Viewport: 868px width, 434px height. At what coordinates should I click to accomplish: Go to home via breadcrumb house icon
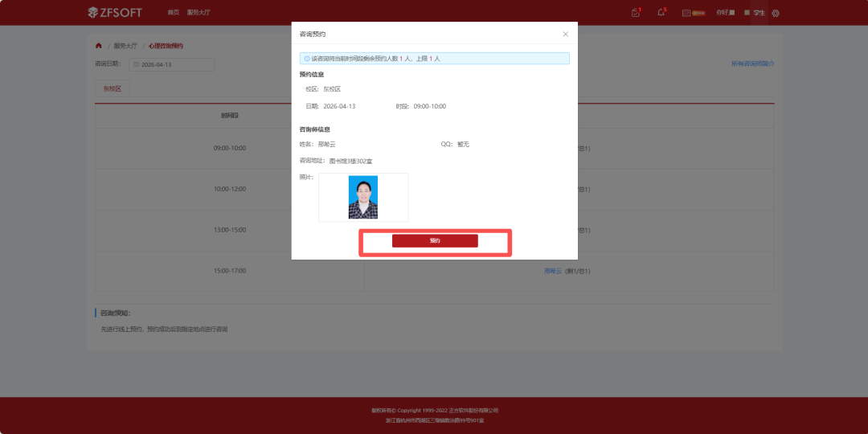(99, 45)
